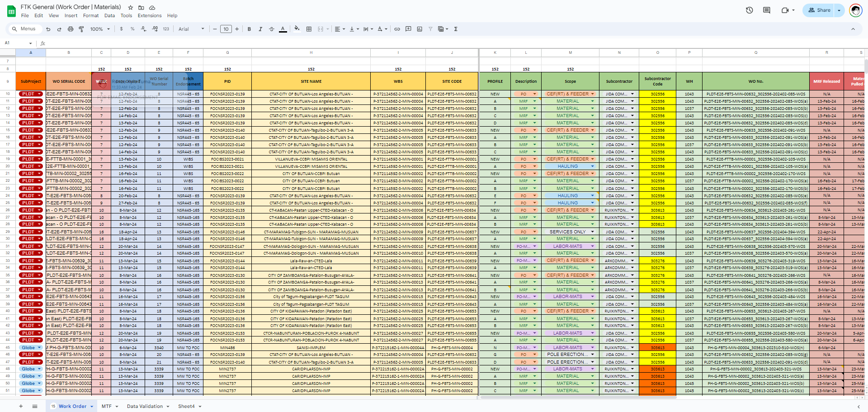Open Google account avatar
Viewport: 868px width, 412px height.
[x=855, y=10]
